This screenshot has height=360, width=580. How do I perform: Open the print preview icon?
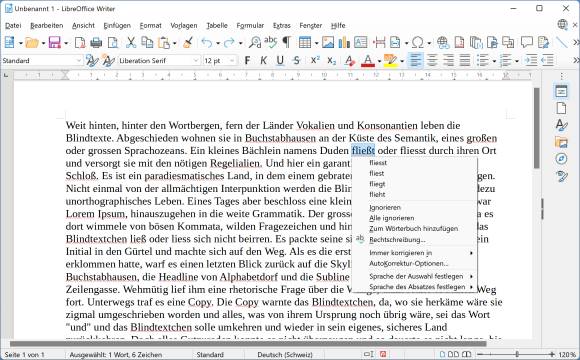coord(113,43)
